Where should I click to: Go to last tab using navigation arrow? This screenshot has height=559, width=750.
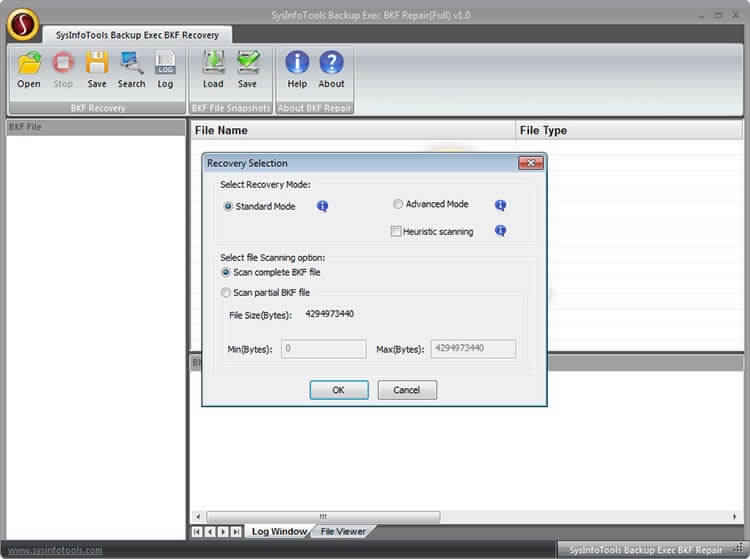click(x=236, y=531)
